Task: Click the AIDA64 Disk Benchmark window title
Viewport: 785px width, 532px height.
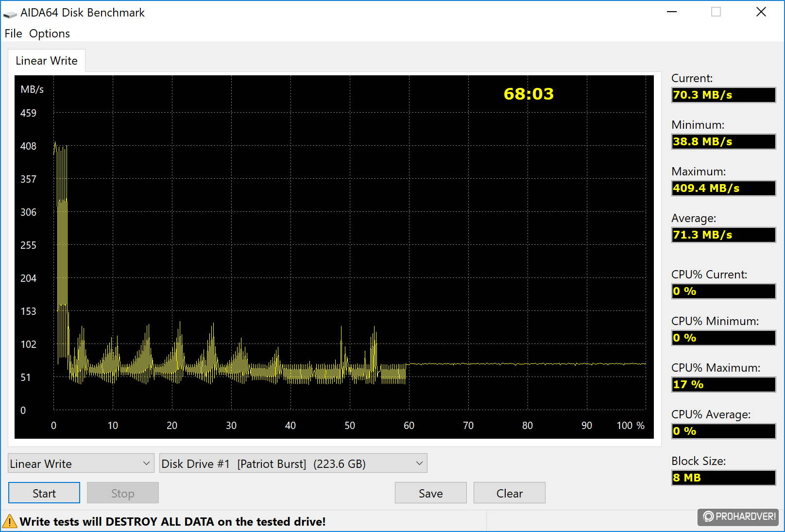Action: coord(83,13)
